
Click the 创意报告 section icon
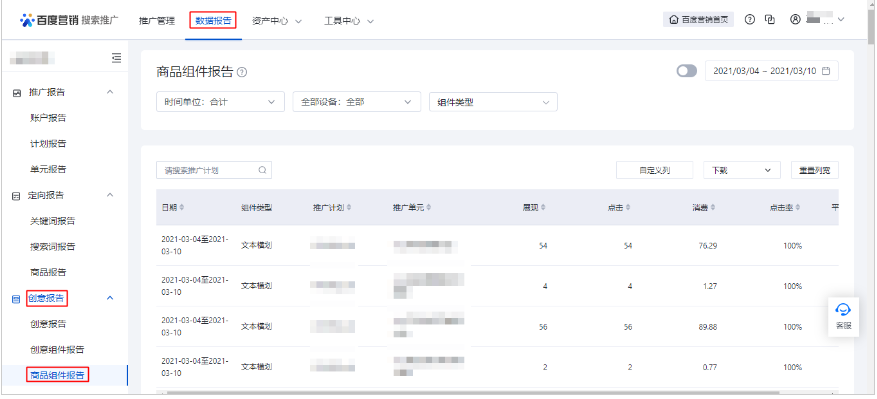coord(17,299)
